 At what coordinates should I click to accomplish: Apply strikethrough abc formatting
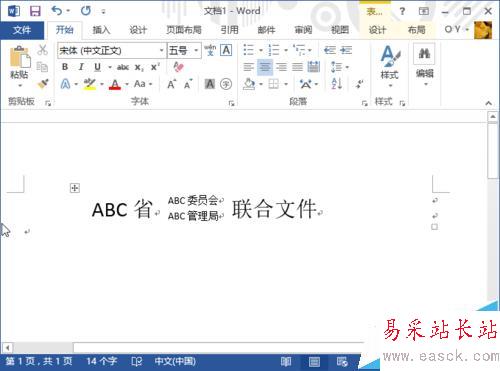123,67
